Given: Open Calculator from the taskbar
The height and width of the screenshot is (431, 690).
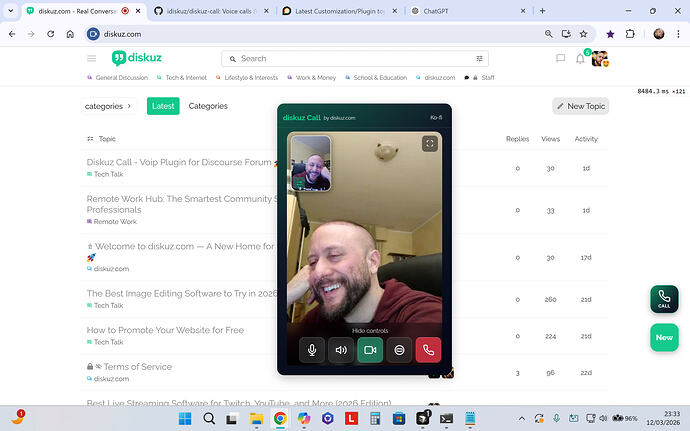Looking at the screenshot, I should [375, 418].
